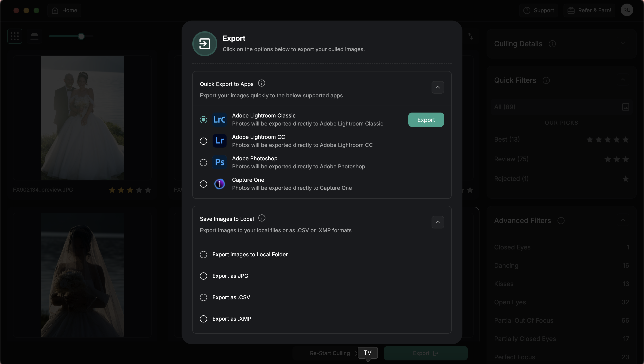Click the TV tooltip label
The image size is (644, 364).
coord(367,353)
